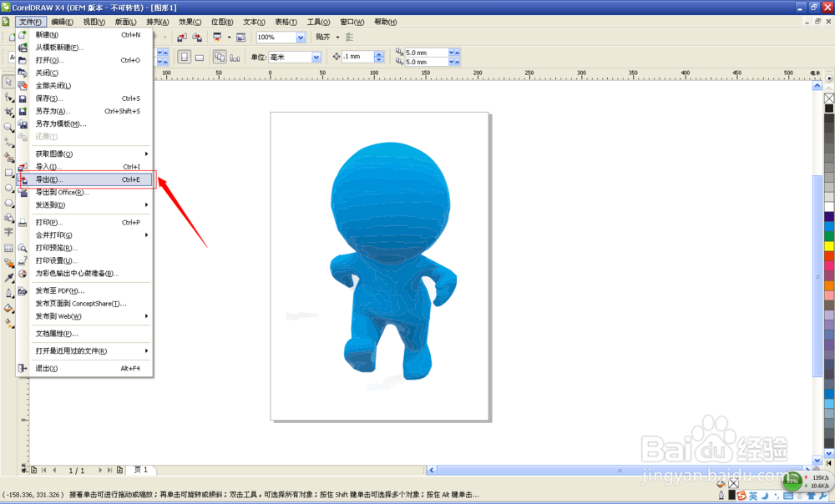Select the Crop tool
This screenshot has height=504, width=835.
(8, 112)
